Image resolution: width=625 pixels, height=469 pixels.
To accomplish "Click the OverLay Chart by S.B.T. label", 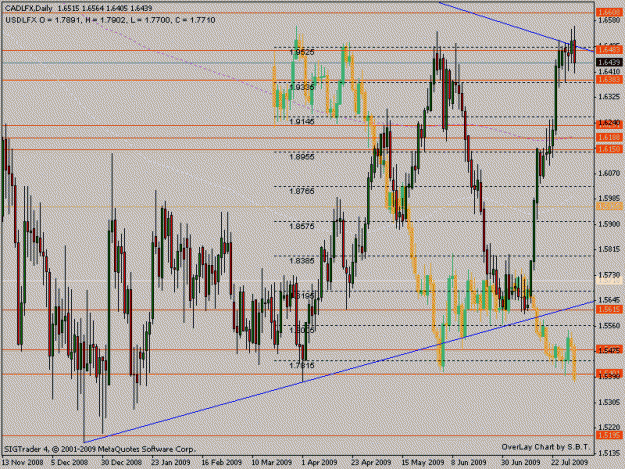I will [545, 447].
